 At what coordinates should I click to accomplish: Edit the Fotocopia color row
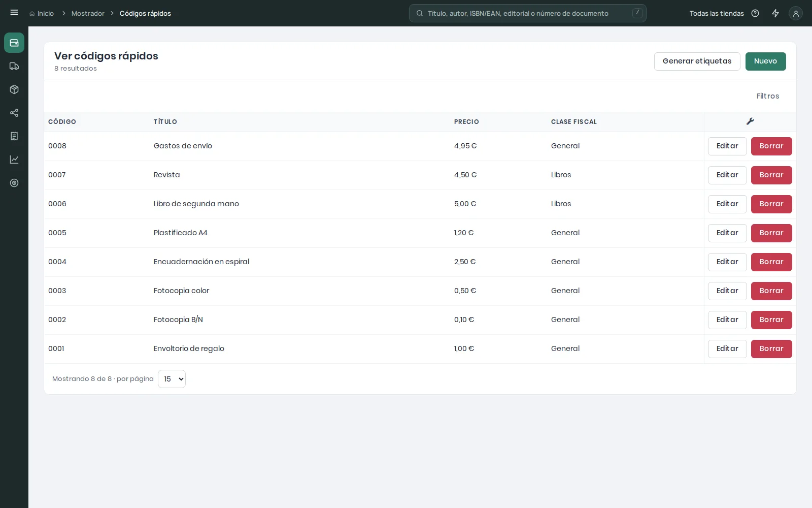(x=727, y=291)
